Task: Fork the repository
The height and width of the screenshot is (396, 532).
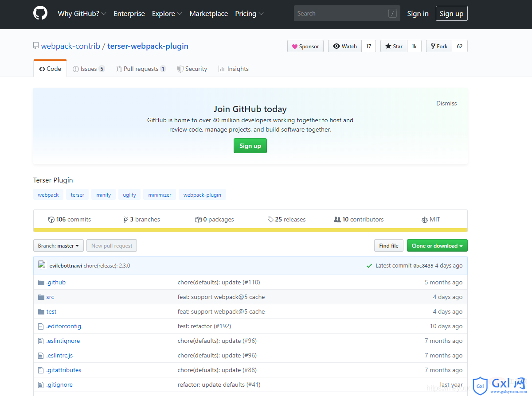Action: tap(439, 46)
